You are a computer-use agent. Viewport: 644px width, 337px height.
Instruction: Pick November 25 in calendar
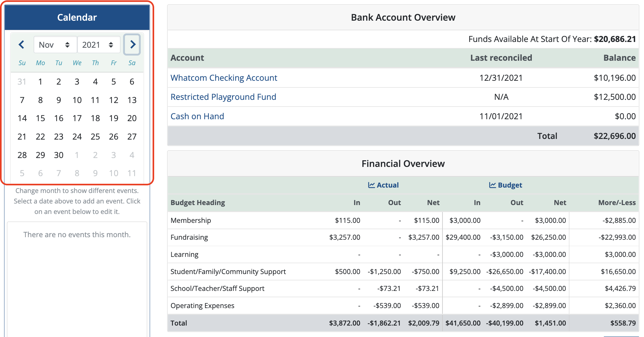click(x=95, y=137)
